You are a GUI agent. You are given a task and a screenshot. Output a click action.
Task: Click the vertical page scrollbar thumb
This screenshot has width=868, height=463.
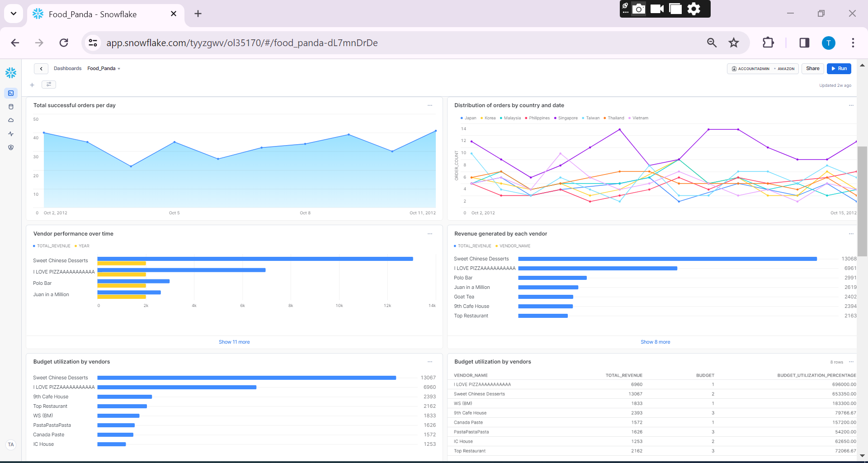863,201
